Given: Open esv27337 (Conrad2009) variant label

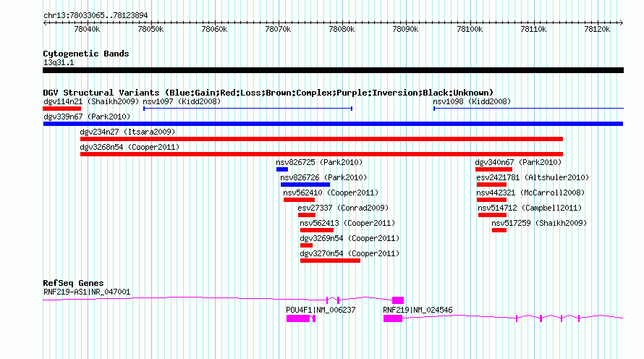Looking at the screenshot, I should pyautogui.click(x=343, y=208).
